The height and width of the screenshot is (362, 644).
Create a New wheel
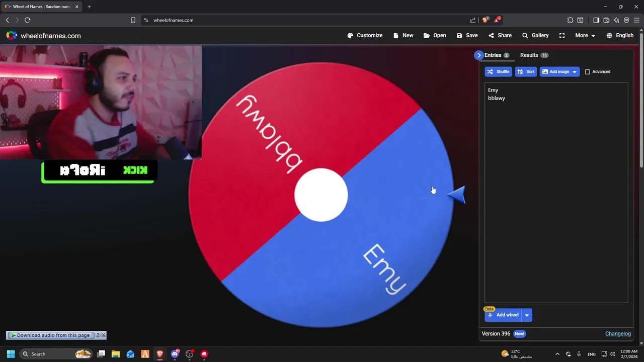point(403,36)
